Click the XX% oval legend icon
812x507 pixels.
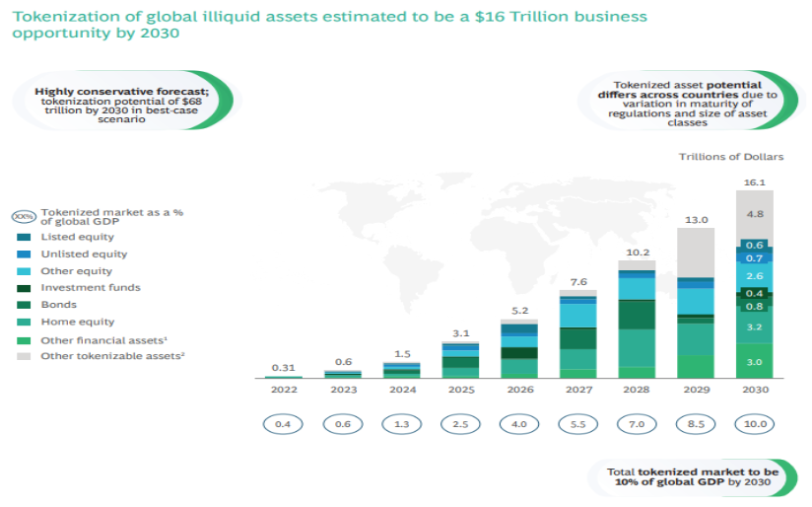24,215
